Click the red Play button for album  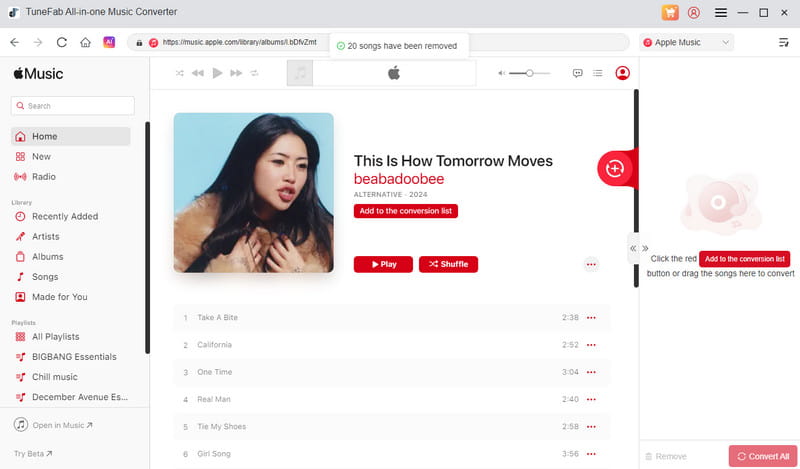pos(383,264)
